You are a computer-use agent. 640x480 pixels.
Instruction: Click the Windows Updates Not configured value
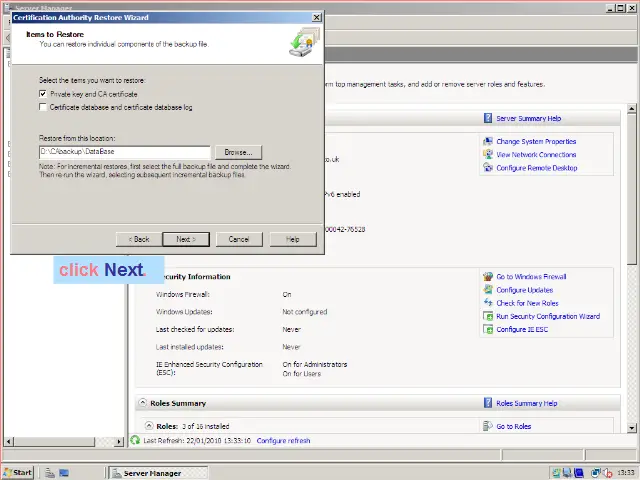click(x=305, y=312)
